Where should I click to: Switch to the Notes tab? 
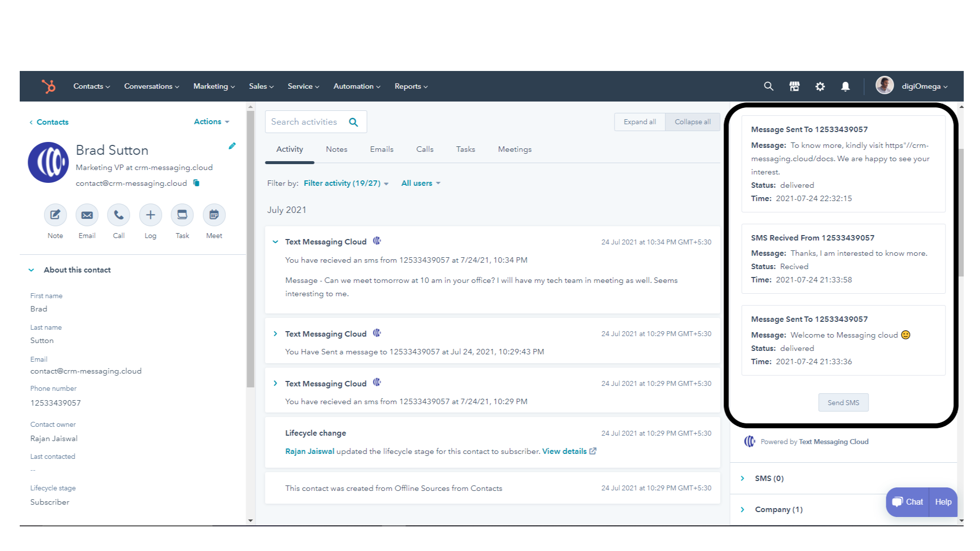point(336,149)
